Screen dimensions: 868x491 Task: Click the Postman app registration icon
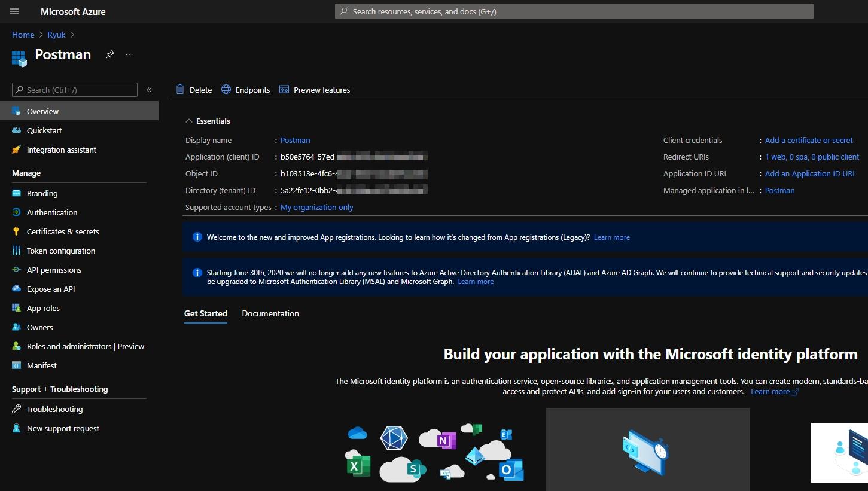(19, 59)
